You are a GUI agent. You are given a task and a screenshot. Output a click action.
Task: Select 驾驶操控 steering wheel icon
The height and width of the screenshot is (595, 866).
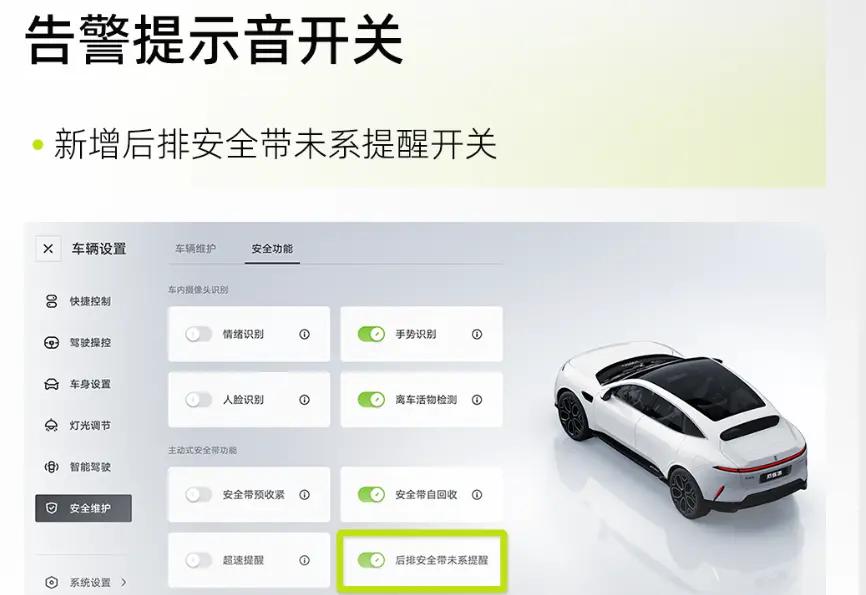51,343
